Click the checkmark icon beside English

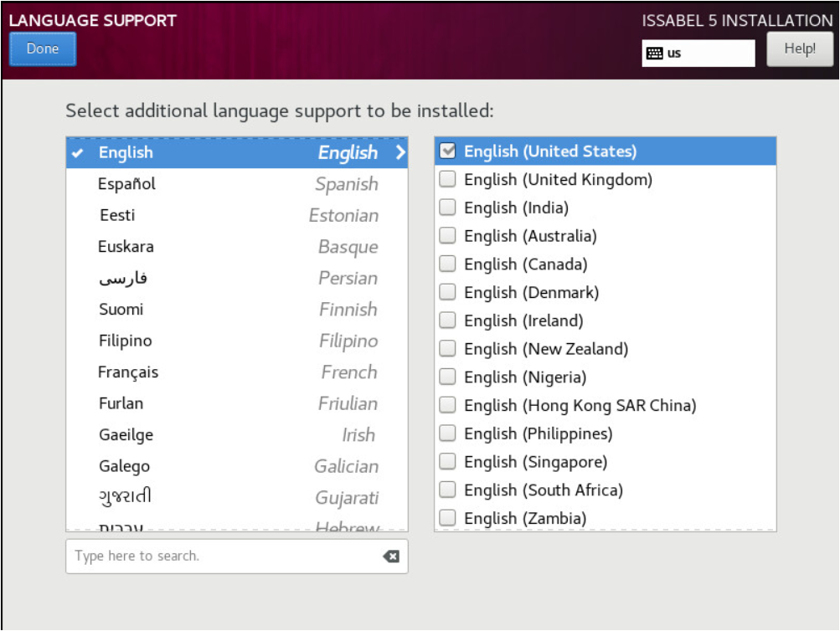78,153
